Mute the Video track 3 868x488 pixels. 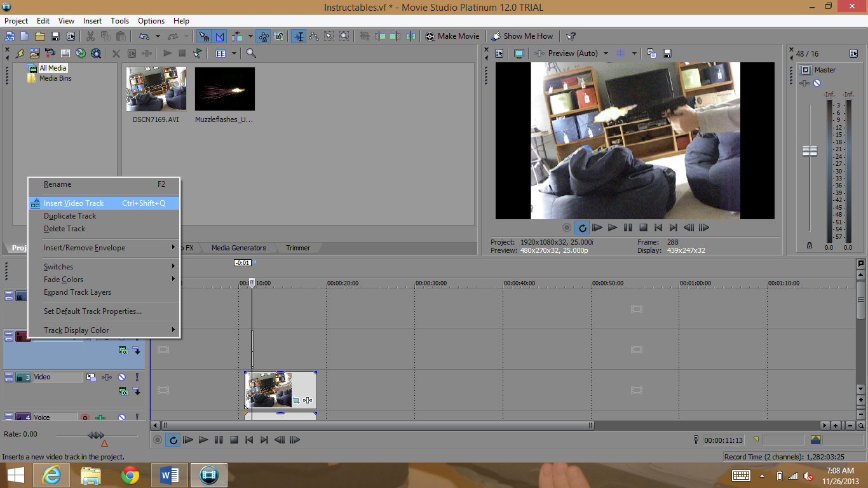click(x=121, y=377)
